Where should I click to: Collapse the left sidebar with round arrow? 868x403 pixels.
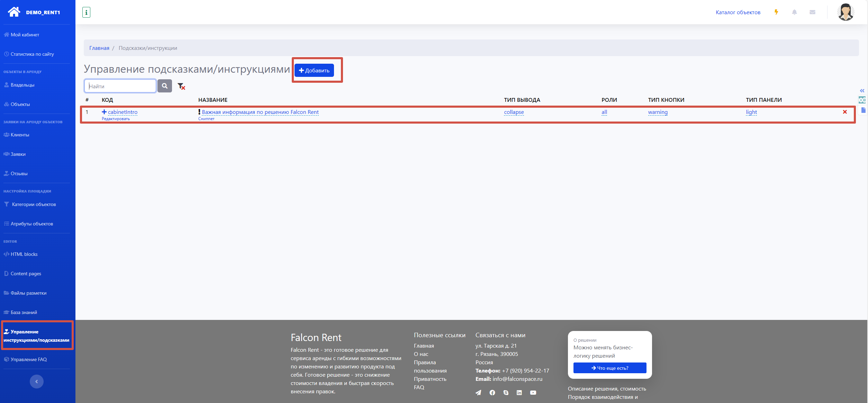pos(37,381)
